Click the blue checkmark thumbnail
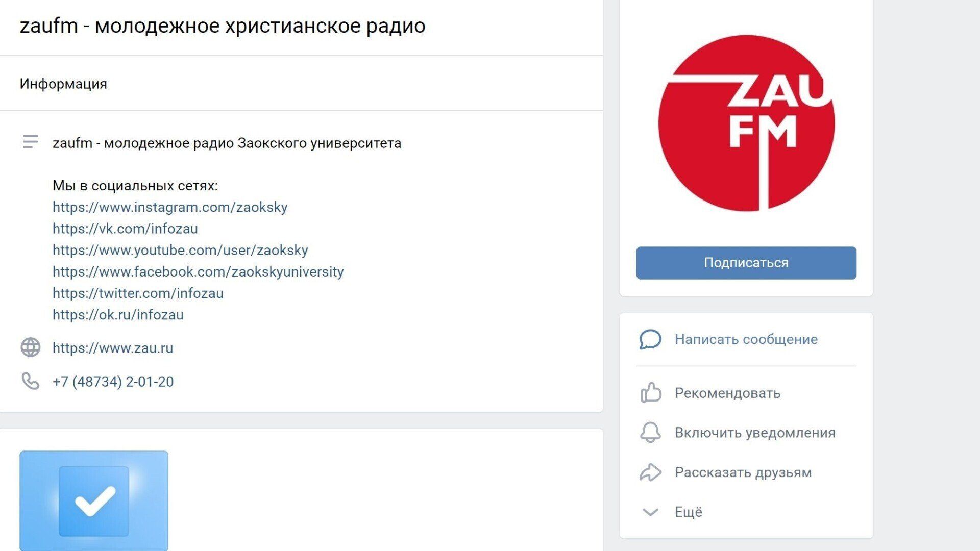Image resolution: width=980 pixels, height=551 pixels. [x=94, y=501]
